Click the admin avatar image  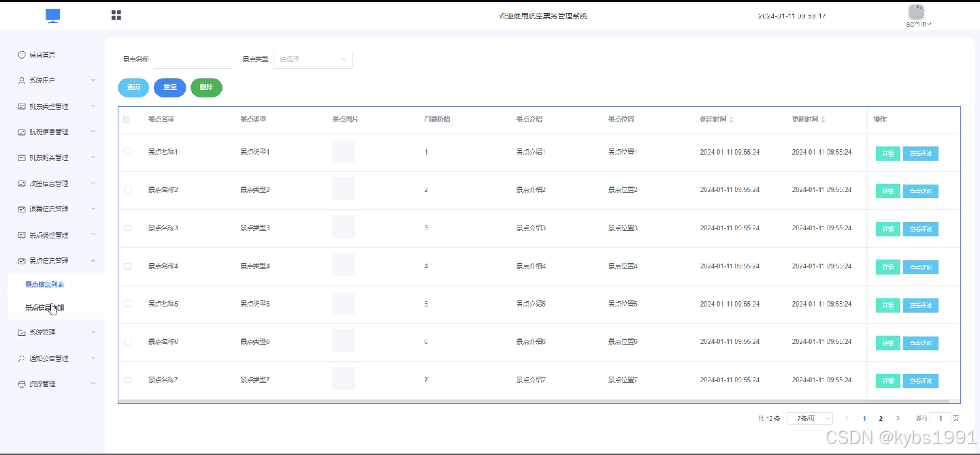tap(916, 12)
